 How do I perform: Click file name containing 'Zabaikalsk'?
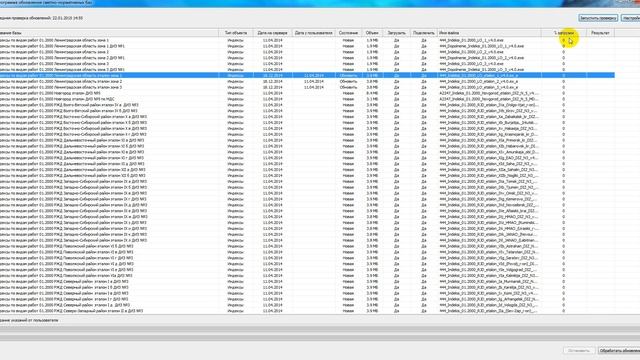coord(489,117)
